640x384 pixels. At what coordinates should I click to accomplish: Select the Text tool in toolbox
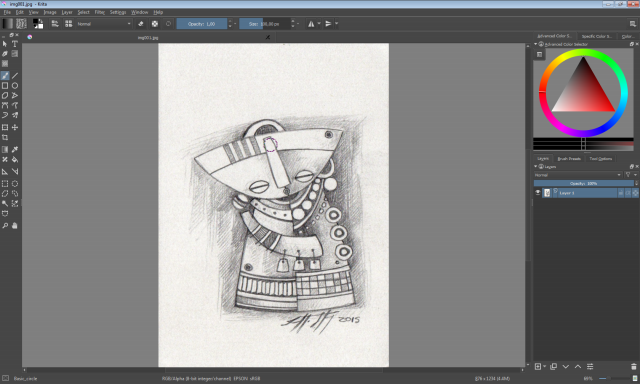tap(15, 44)
